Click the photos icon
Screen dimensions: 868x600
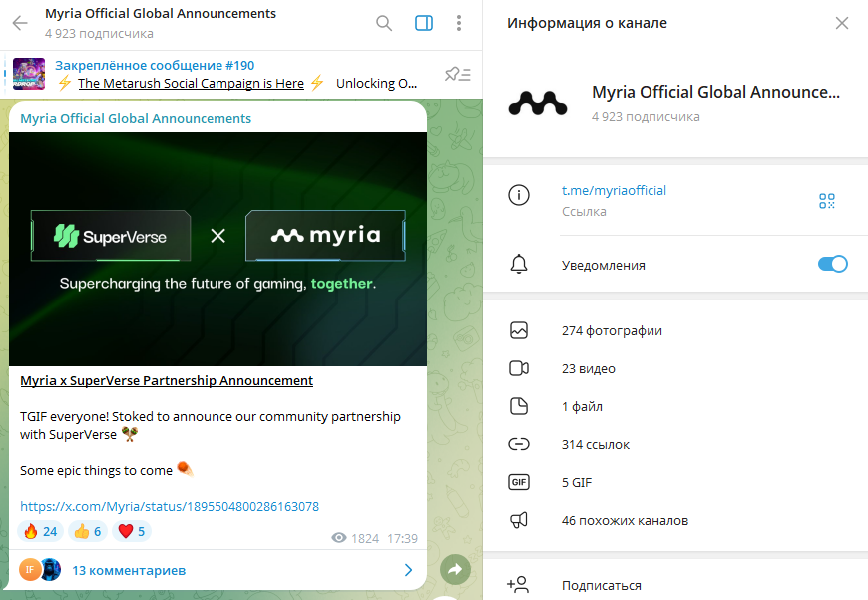519,330
